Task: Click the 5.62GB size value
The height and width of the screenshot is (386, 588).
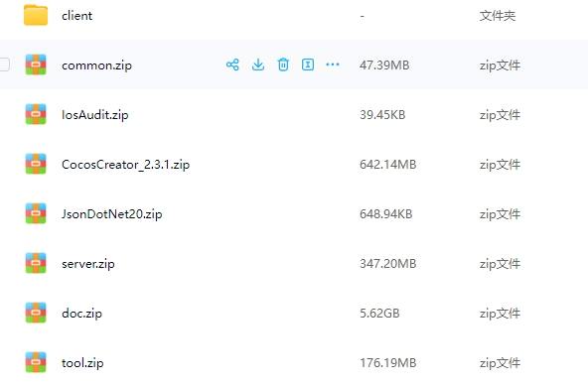Action: (379, 314)
